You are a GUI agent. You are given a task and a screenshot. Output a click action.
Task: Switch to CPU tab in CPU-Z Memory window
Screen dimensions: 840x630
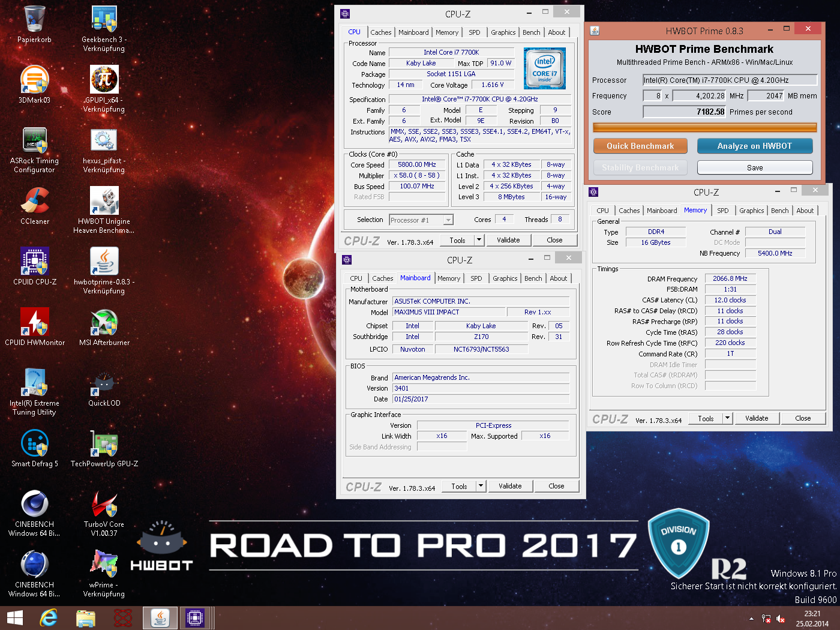603,211
